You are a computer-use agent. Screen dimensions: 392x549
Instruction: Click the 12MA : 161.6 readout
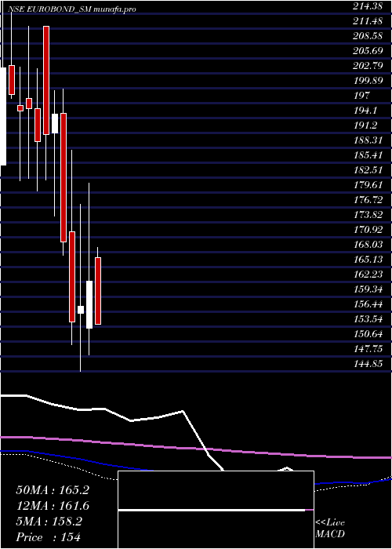pyautogui.click(x=53, y=506)
